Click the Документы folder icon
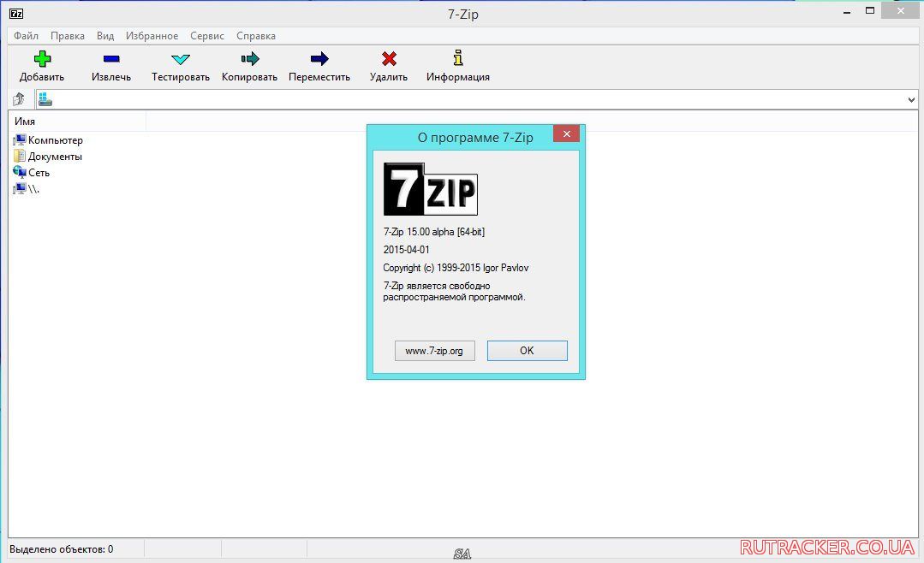Screen dimensions: 924x563 [20, 156]
